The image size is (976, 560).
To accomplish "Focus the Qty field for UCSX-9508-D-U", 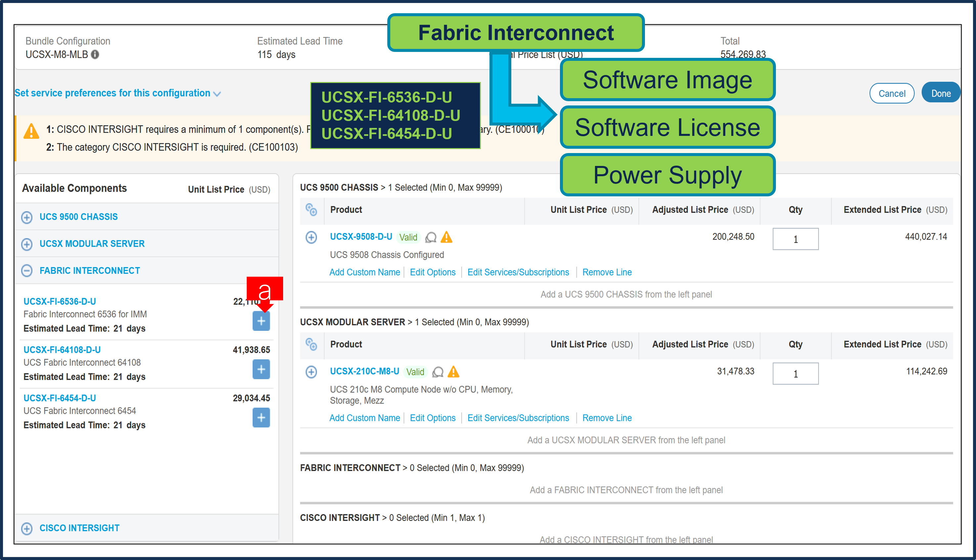I will tap(795, 239).
